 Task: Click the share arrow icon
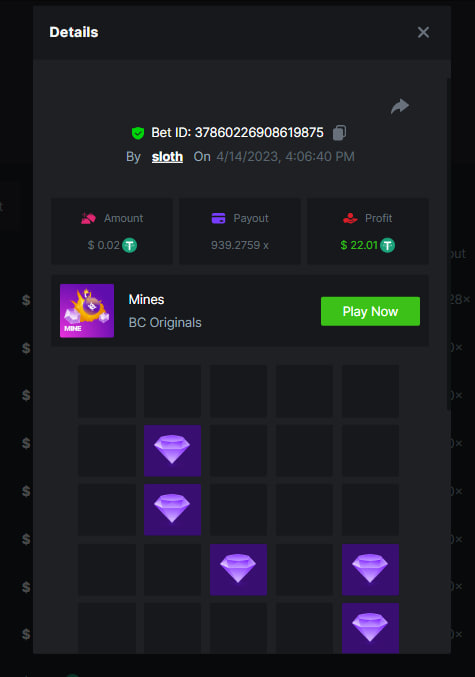(400, 106)
